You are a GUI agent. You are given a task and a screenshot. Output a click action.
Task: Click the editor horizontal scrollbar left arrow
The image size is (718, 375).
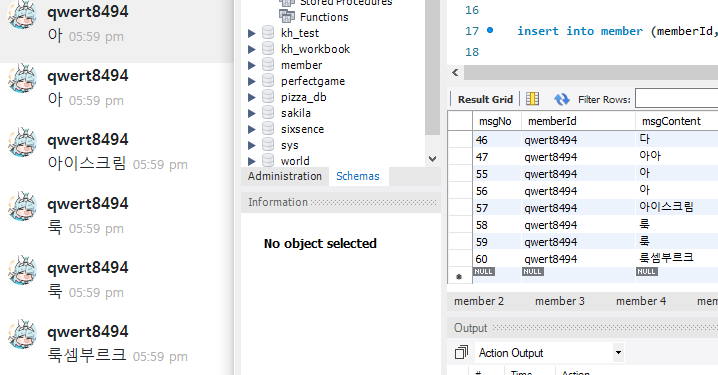coord(455,72)
